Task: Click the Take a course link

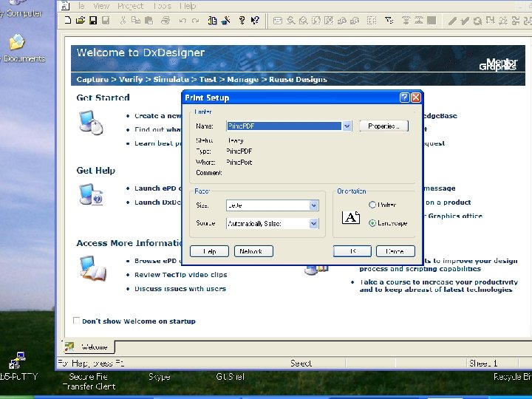Action: 439,286
